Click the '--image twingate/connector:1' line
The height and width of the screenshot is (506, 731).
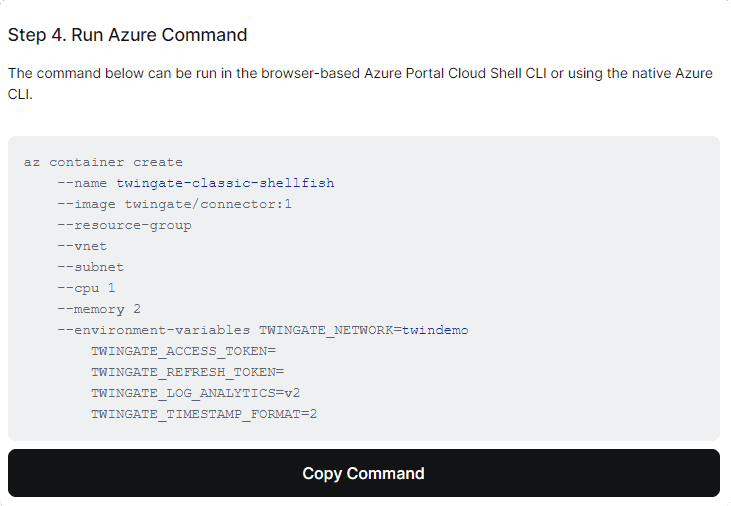(174, 204)
